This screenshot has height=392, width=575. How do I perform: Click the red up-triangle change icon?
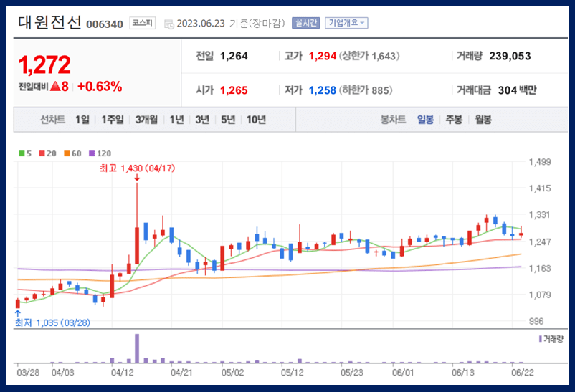coord(55,87)
